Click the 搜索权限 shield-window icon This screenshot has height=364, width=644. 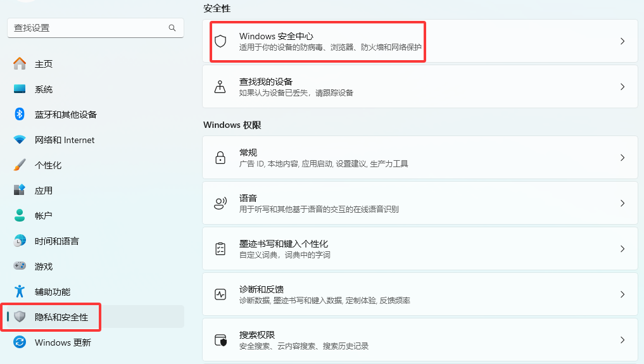tap(220, 340)
